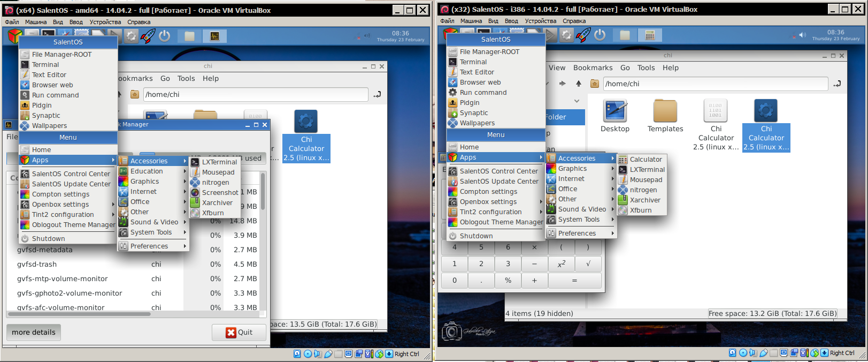
Task: Expand Education submenu in x64 Apps menu
Action: click(153, 171)
